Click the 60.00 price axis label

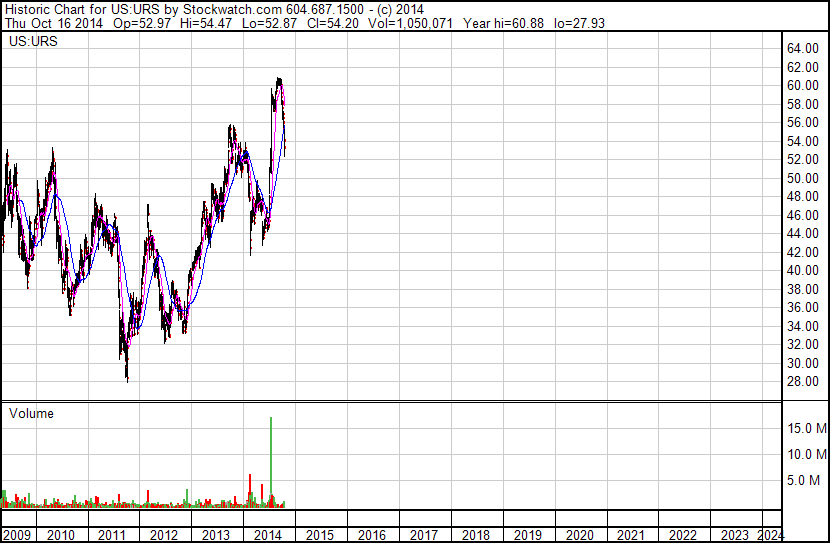click(803, 86)
